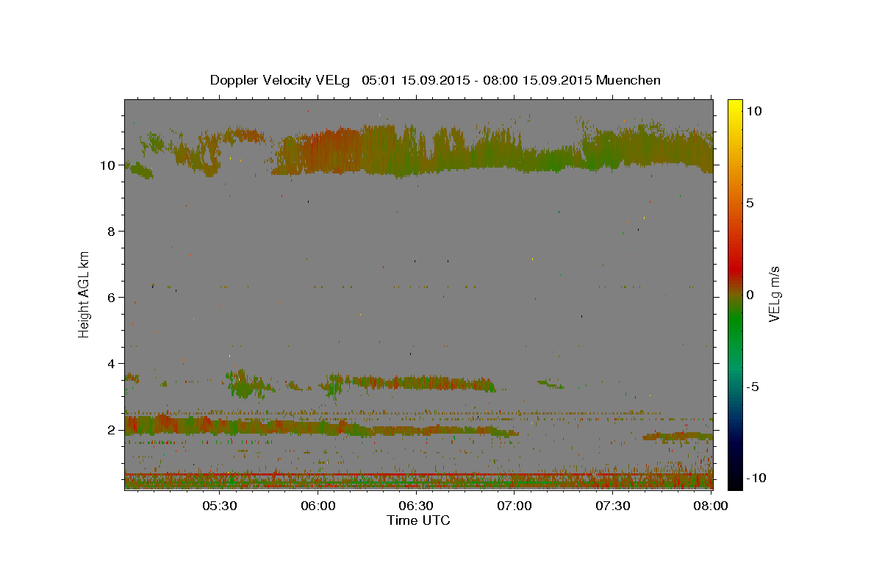Click the colorbar value 10 at top
The image size is (882, 588).
coord(753,111)
